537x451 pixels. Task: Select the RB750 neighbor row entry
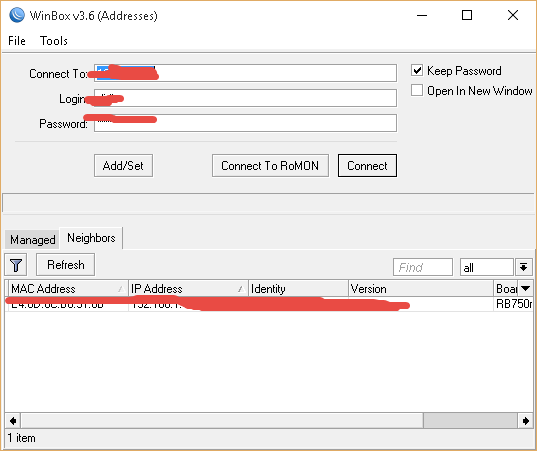click(x=269, y=304)
